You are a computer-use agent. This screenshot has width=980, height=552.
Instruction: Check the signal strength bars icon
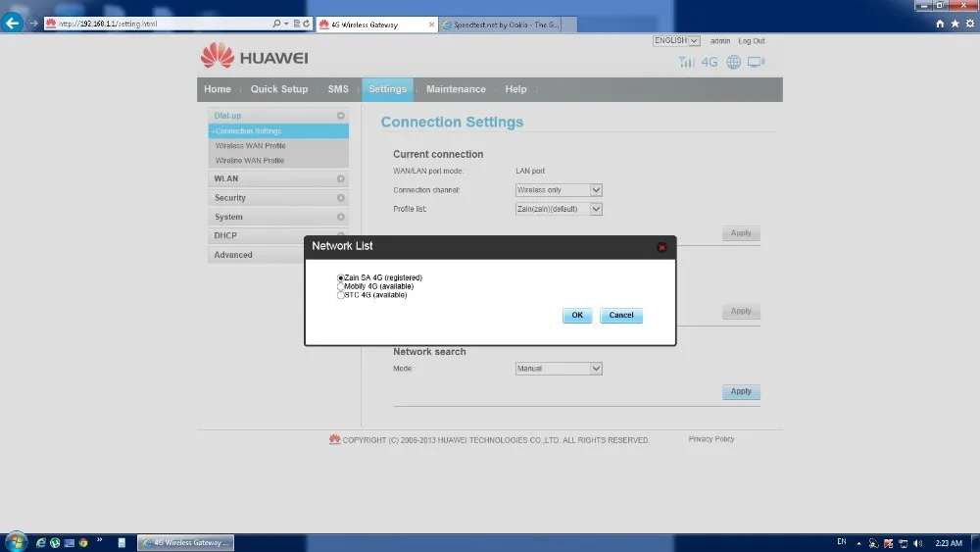click(x=686, y=62)
